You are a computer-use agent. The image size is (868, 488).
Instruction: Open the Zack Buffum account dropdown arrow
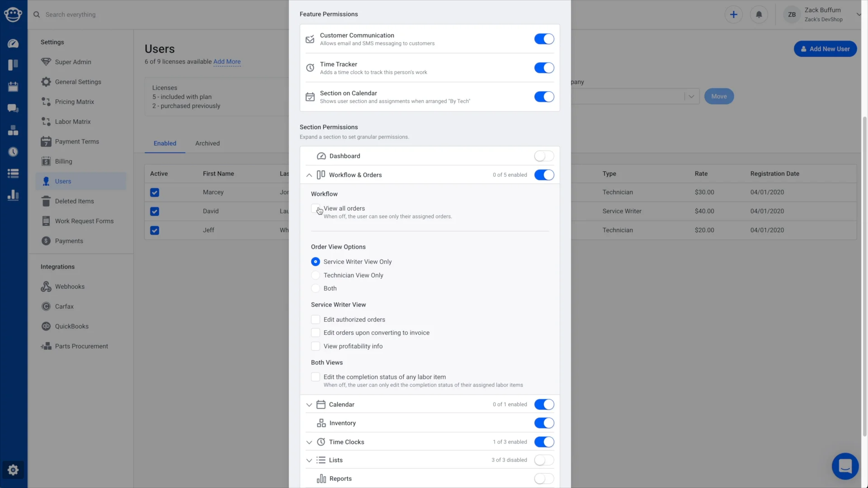pos(859,14)
